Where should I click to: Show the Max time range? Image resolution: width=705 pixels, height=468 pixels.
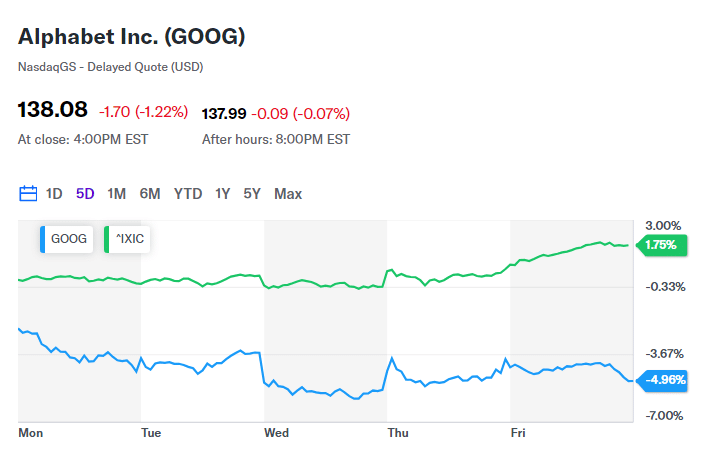(288, 194)
